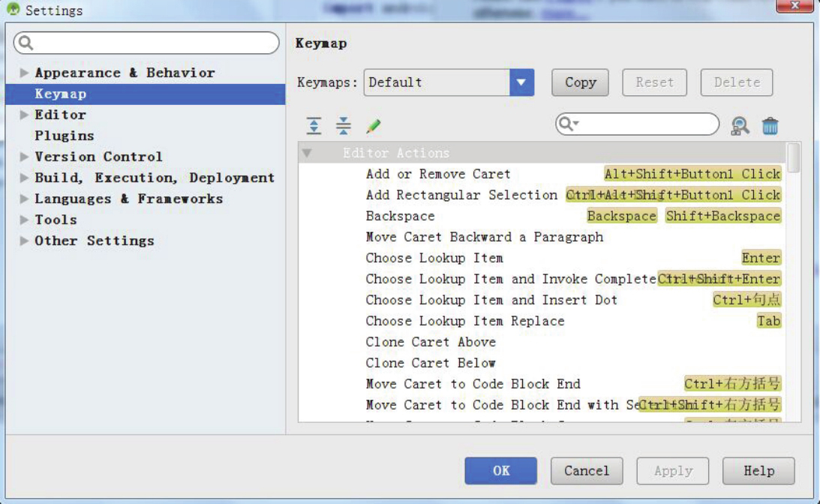The width and height of the screenshot is (820, 504).
Task: Click the Shift+Backspace shortcut label
Action: point(723,215)
